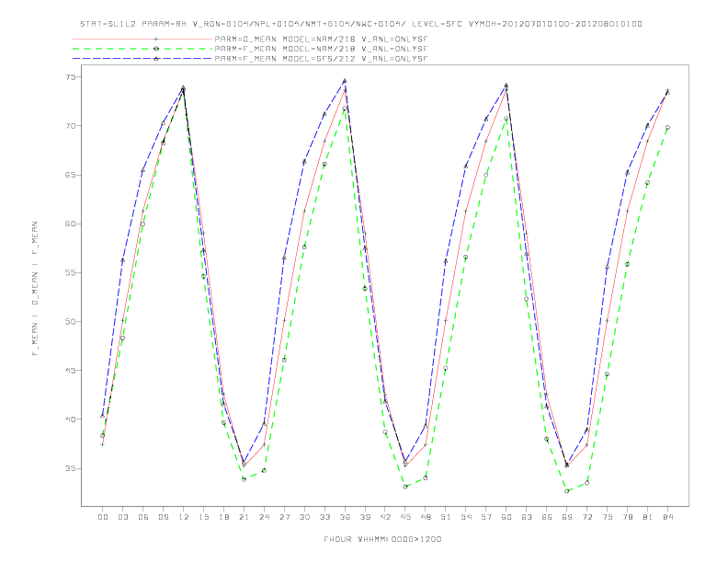Click the x-axis hour label 81
Viewport: 728px width, 563px height.
(648, 517)
